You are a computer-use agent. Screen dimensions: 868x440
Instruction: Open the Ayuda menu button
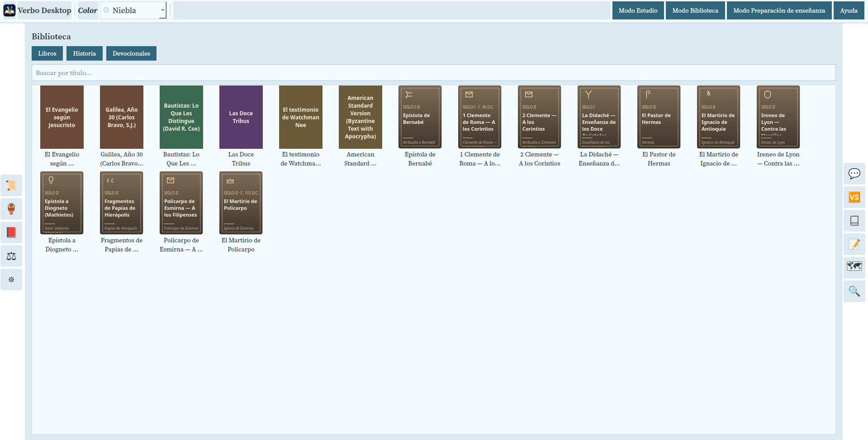(x=849, y=10)
